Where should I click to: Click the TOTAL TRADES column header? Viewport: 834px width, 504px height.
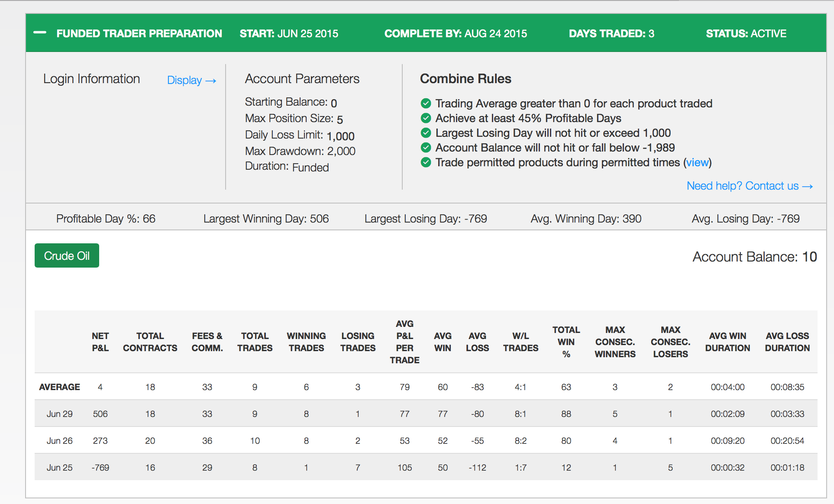click(255, 342)
